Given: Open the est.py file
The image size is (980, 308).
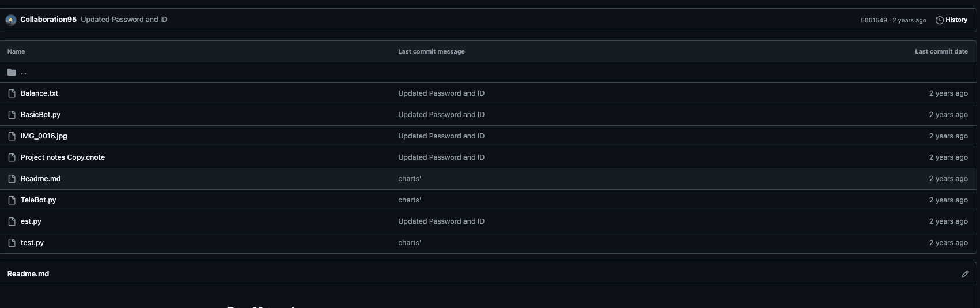Looking at the screenshot, I should [x=31, y=221].
